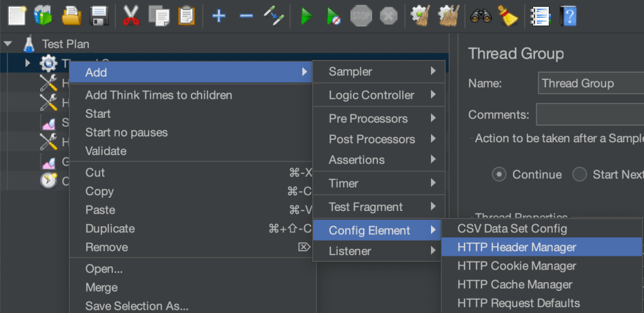644x313 pixels.
Task: Click the binoculars Search icon
Action: point(481,16)
